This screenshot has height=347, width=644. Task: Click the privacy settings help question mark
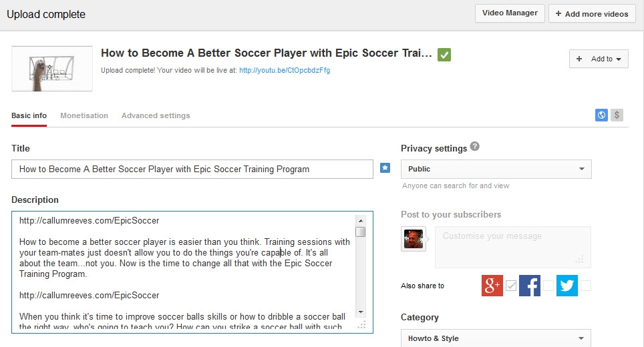tap(474, 147)
